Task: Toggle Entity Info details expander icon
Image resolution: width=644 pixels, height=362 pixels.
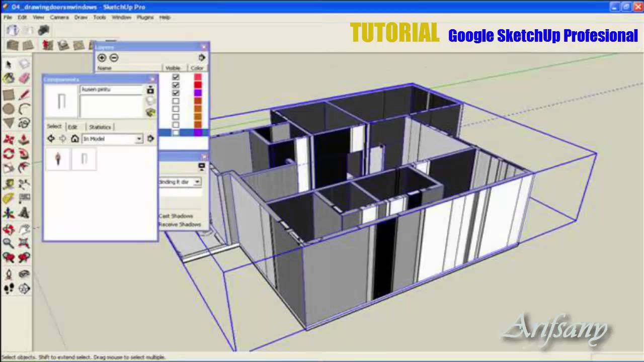Action: click(202, 166)
